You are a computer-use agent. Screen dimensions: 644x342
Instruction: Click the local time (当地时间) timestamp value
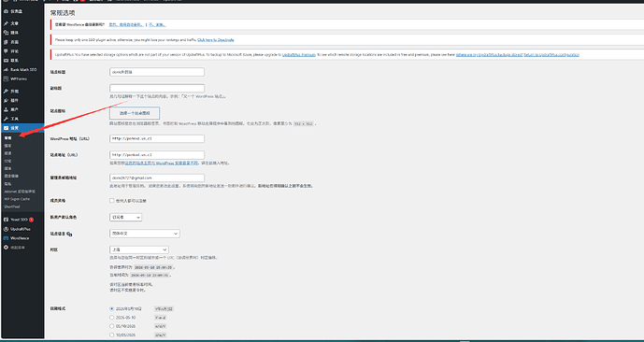(x=150, y=275)
